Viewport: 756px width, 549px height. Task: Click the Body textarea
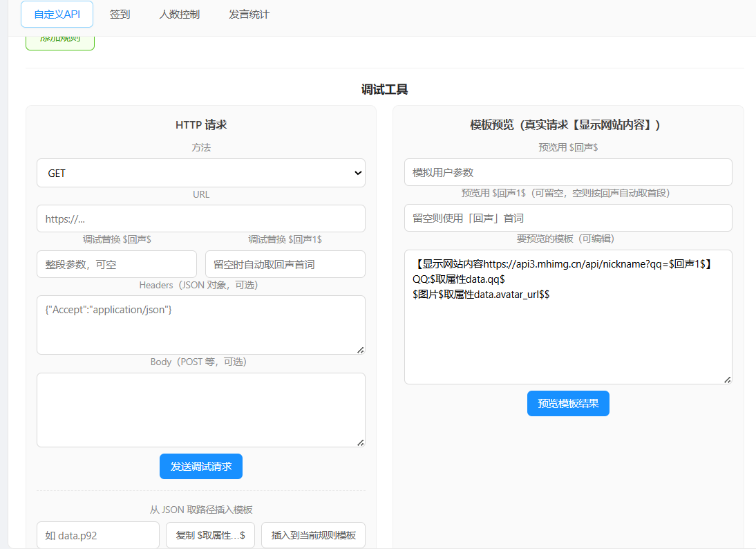pyautogui.click(x=201, y=410)
